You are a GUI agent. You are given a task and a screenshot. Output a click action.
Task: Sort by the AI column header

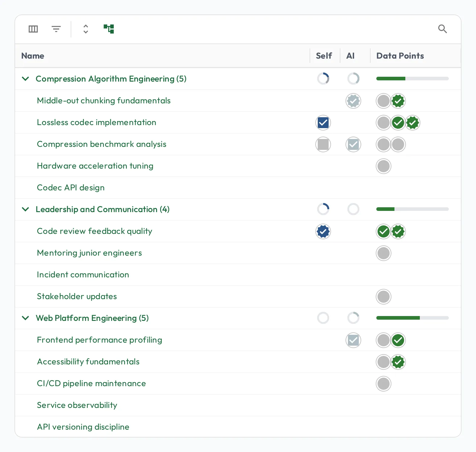[x=350, y=56]
